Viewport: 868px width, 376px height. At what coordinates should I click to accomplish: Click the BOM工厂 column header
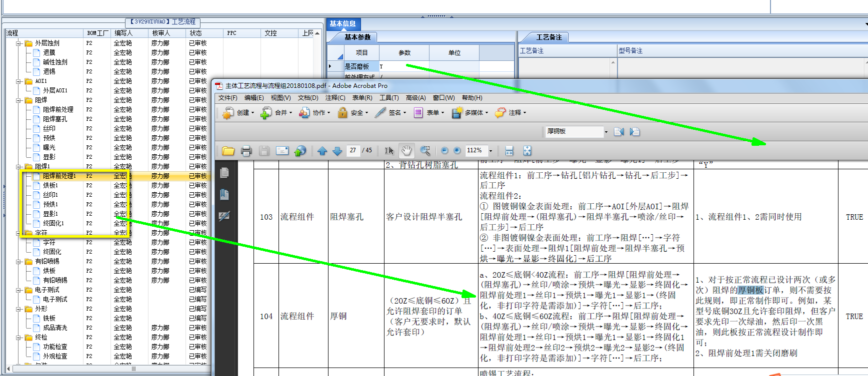(97, 33)
